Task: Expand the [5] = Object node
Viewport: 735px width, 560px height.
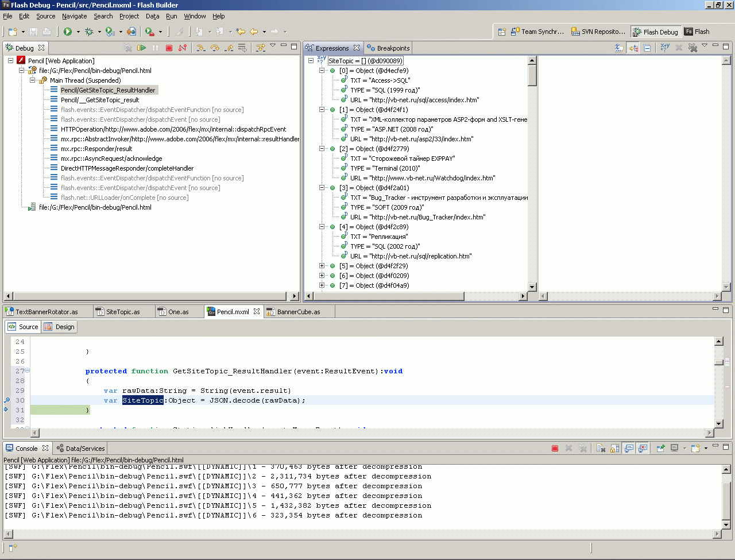Action: [322, 265]
